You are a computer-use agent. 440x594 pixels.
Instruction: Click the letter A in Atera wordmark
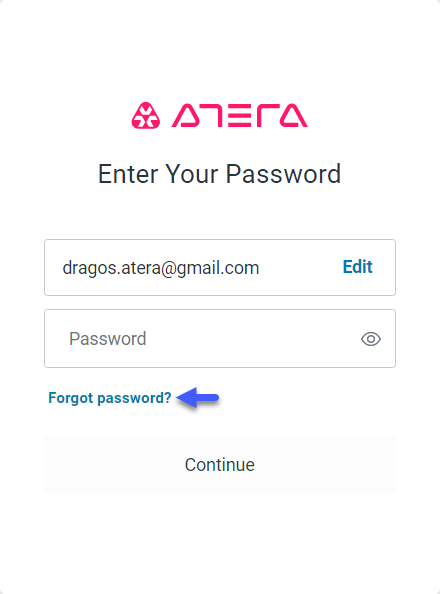(186, 116)
